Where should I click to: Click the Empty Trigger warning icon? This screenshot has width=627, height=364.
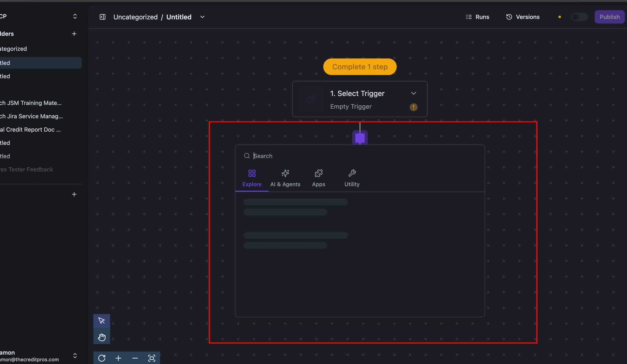pyautogui.click(x=413, y=107)
